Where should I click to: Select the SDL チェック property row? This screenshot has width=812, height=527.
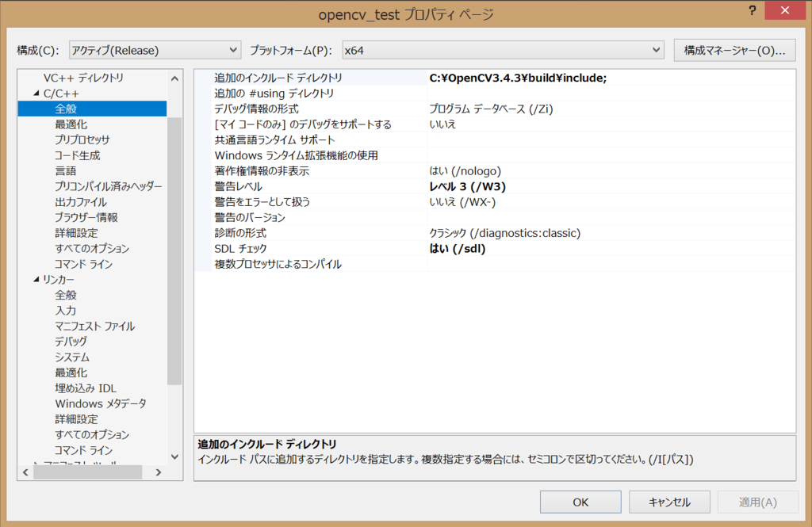(317, 248)
